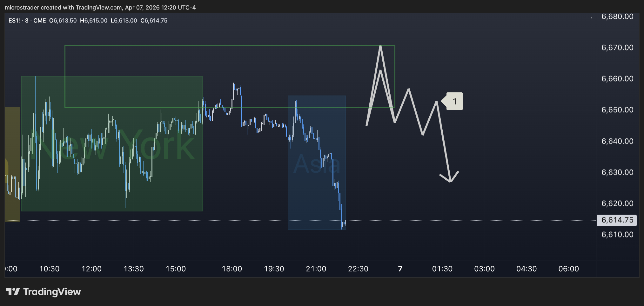Click the TradingView logo at bottom left

click(43, 292)
